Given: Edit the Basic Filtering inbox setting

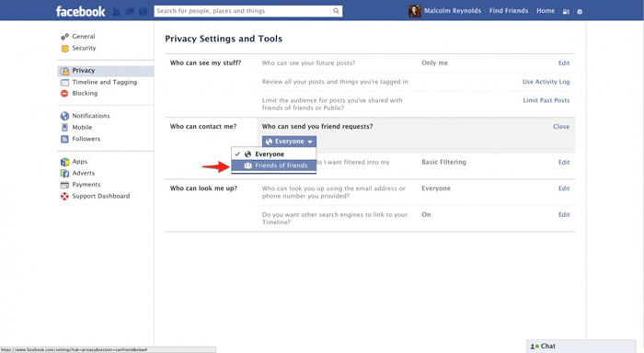Looking at the screenshot, I should click(563, 162).
